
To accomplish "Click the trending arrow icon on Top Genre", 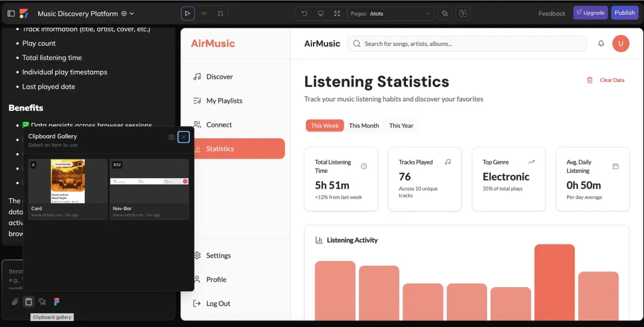I will tap(531, 162).
